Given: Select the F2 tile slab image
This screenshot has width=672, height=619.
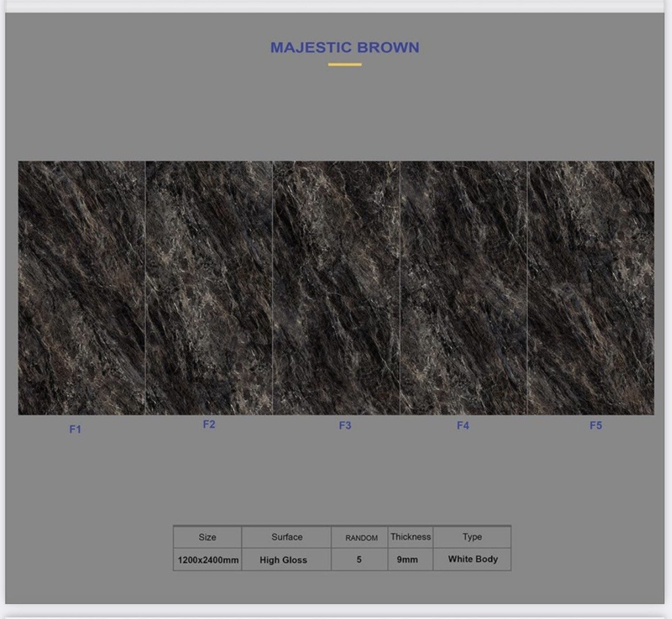Looking at the screenshot, I should [x=209, y=288].
